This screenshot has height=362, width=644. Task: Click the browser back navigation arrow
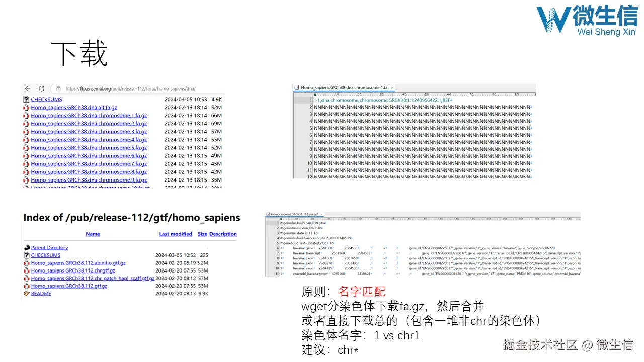(28, 88)
